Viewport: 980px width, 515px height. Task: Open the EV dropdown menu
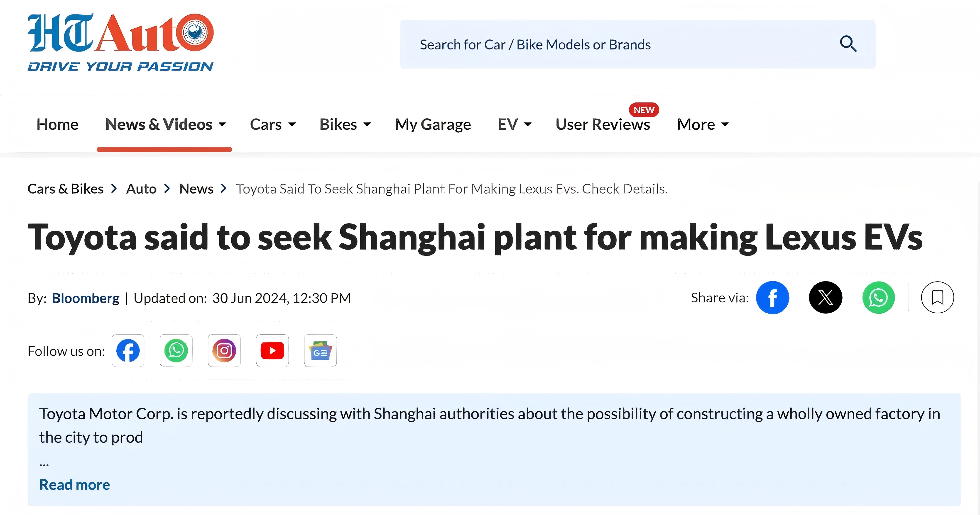pos(514,124)
